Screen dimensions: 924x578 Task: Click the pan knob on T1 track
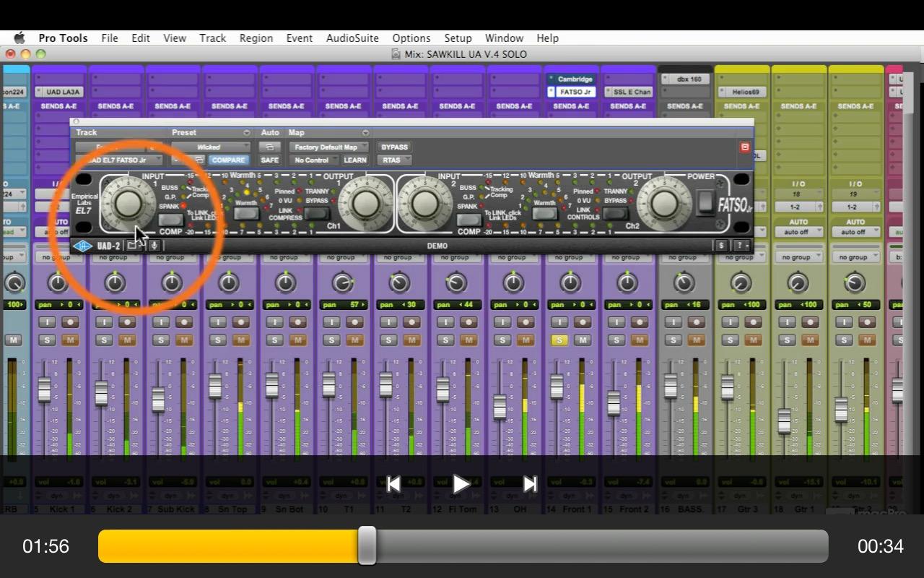click(x=343, y=282)
